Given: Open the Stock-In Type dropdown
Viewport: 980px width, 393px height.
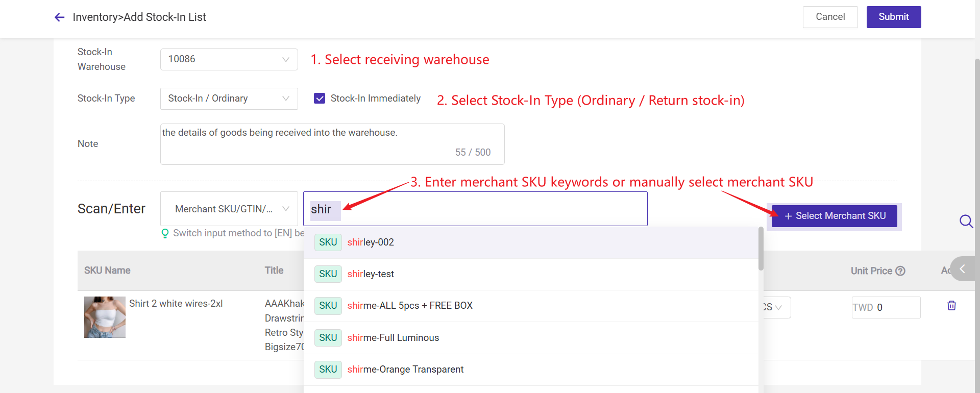Looking at the screenshot, I should coord(229,99).
